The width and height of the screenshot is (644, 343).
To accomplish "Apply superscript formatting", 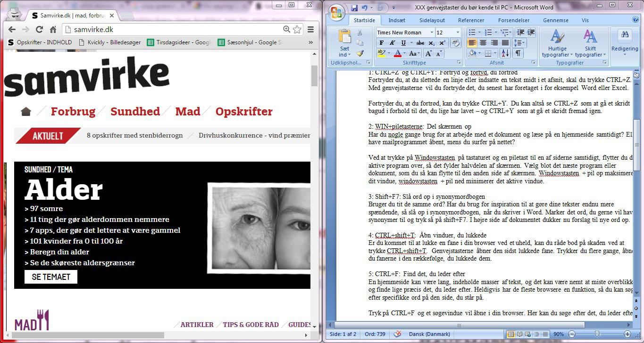I will (442, 43).
